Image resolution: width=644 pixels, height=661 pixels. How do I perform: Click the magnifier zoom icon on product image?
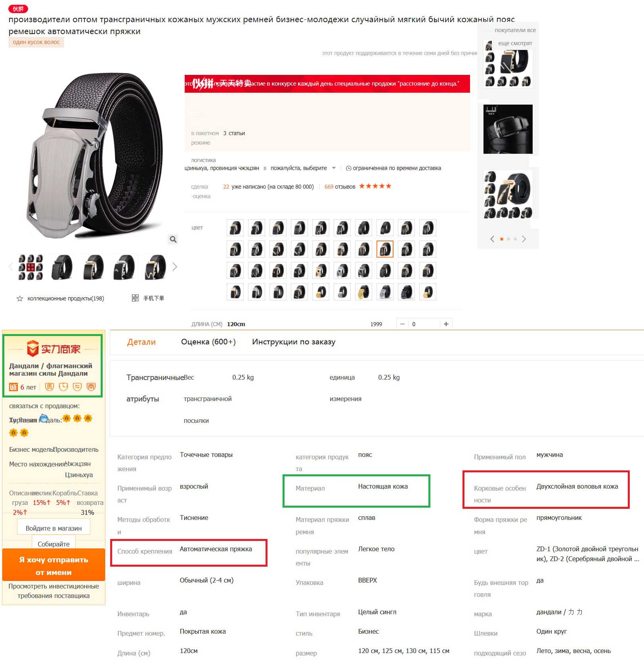[173, 239]
